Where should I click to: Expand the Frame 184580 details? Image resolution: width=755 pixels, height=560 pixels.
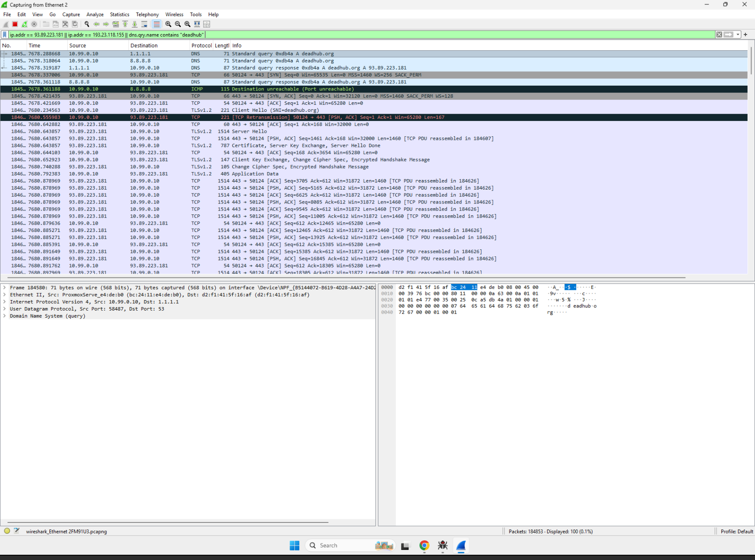(x=4, y=288)
